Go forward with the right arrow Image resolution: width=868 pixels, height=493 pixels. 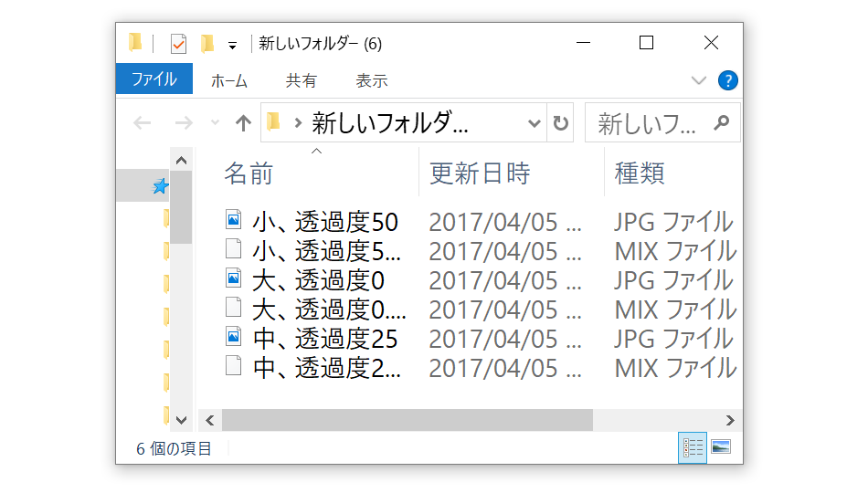click(184, 122)
